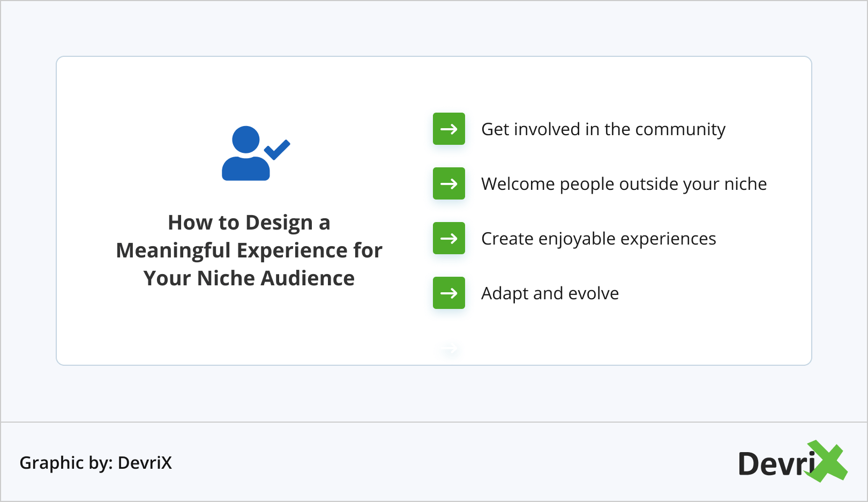Click the green arrow beside Get involved

449,129
